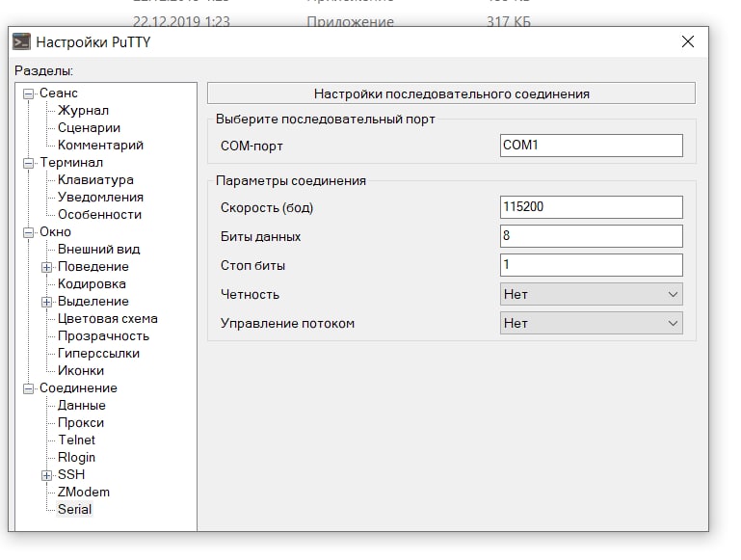Viewport: 741px width, 560px height.
Task: Select ZModem section in tree
Action: click(84, 493)
